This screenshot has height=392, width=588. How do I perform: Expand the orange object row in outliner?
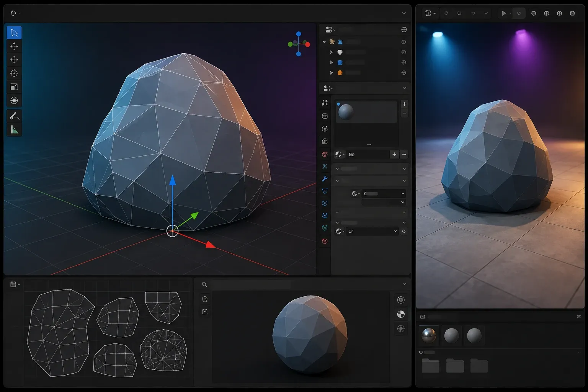coord(332,73)
